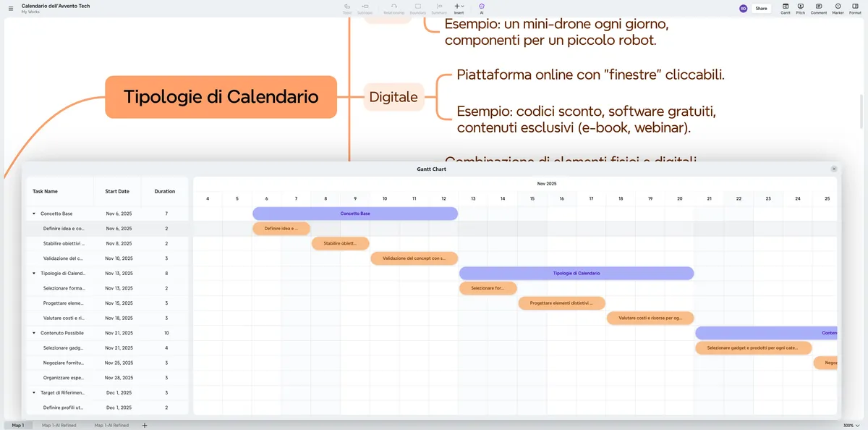Open the Comment panel
This screenshot has width=868, height=430.
click(819, 8)
